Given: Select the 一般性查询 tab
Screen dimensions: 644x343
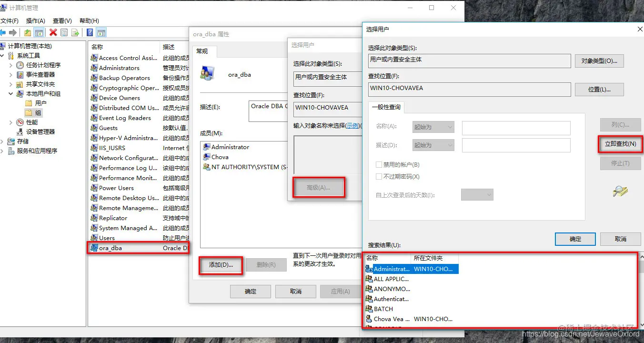Looking at the screenshot, I should point(386,107).
